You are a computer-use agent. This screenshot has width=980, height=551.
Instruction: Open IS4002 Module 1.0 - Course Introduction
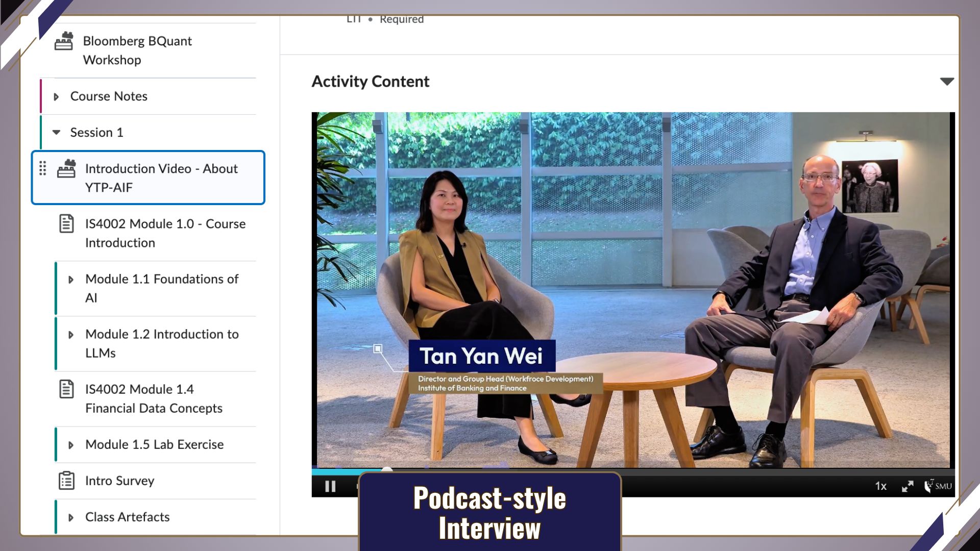pyautogui.click(x=165, y=233)
